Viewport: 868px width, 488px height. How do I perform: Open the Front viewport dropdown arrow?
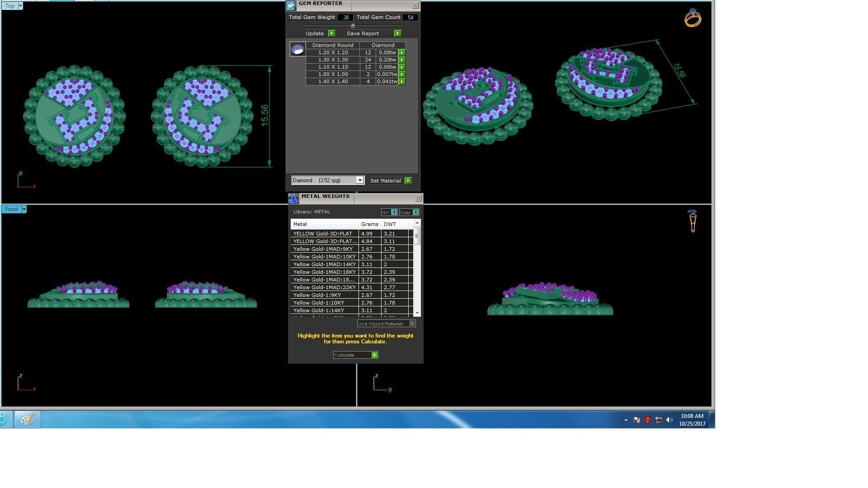[24, 209]
